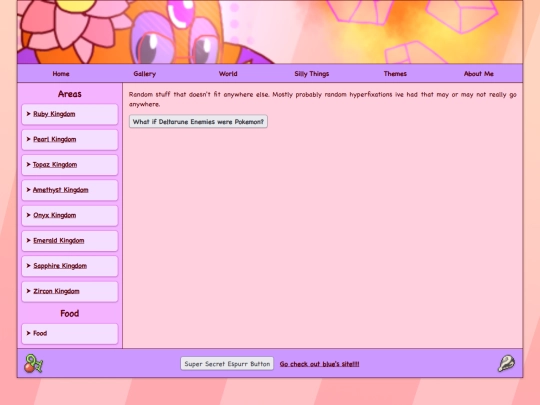Screen dimensions: 540x405
Task: Switch to Silly Things page
Action: (x=312, y=74)
